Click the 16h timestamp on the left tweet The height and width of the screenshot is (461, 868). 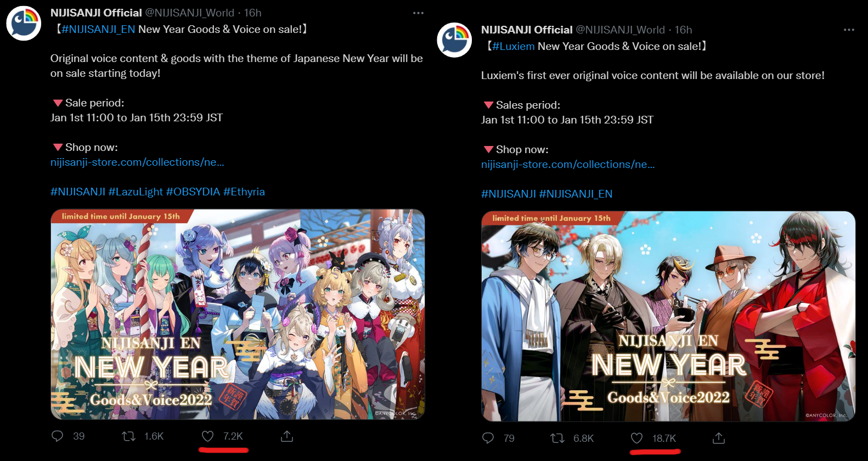click(253, 13)
